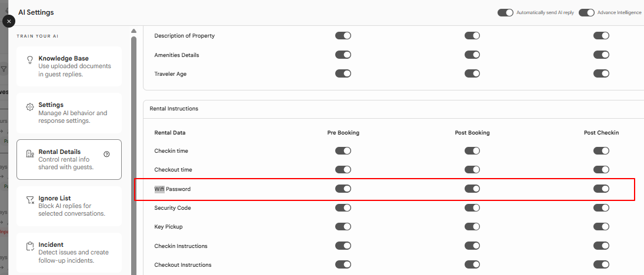
Task: Open the Knowledge Base section
Action: pos(69,66)
